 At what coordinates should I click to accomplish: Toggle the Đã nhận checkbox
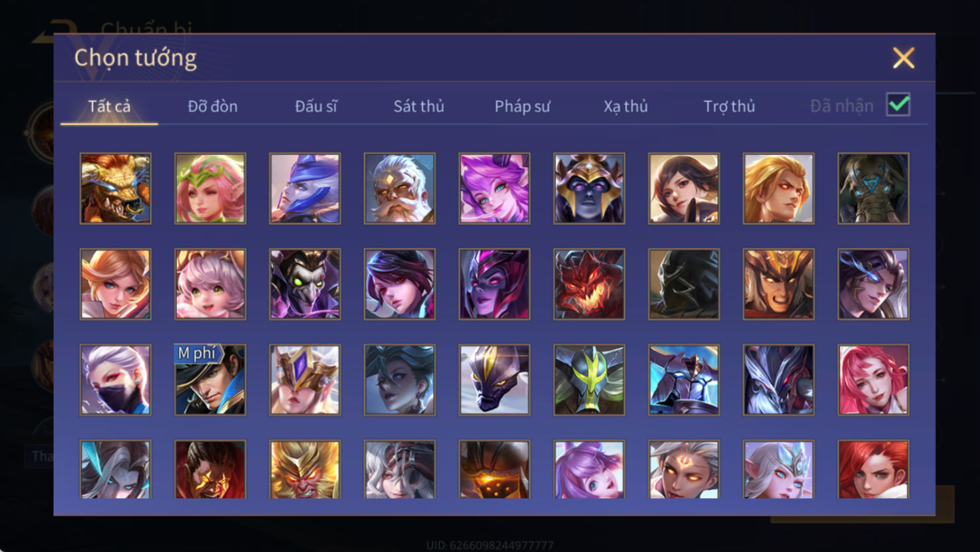point(898,105)
